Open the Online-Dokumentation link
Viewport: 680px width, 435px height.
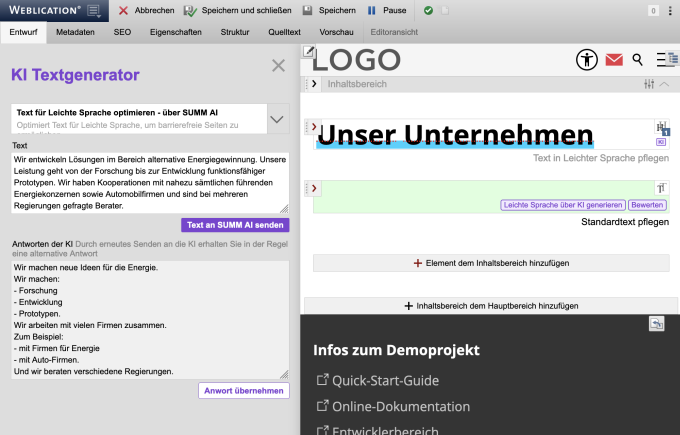click(401, 406)
